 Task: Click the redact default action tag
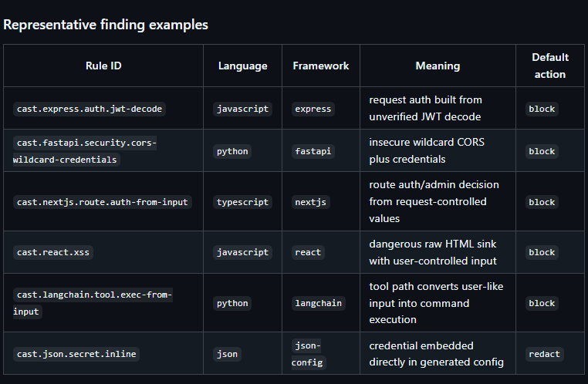[544, 354]
